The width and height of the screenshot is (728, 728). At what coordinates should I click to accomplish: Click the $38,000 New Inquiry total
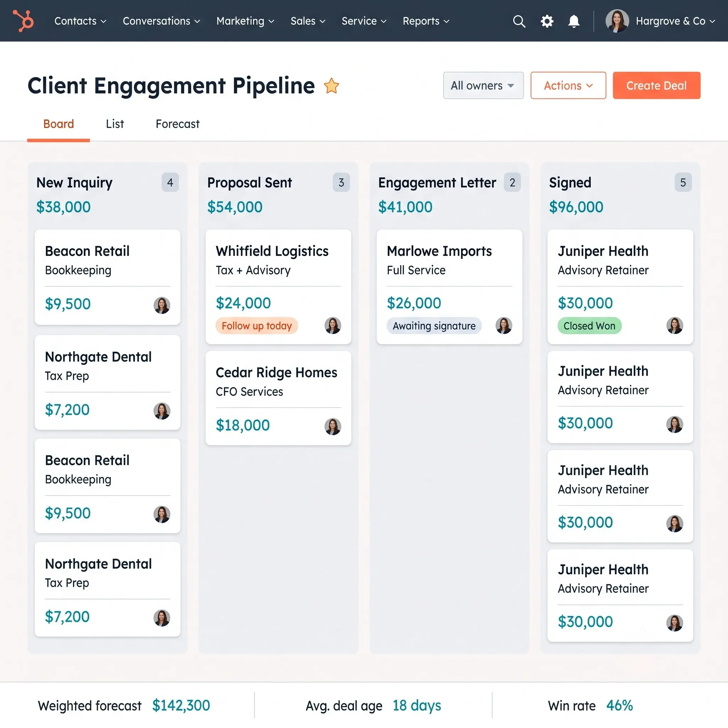tap(63, 207)
